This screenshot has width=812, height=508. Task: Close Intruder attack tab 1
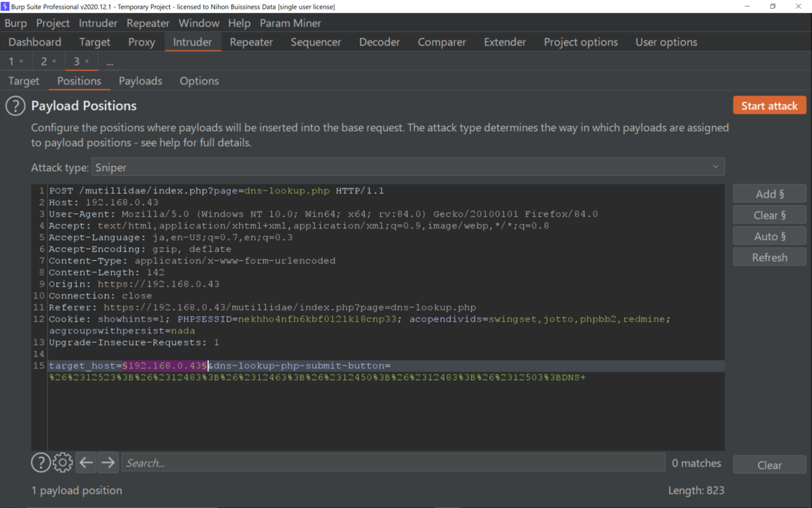[21, 62]
